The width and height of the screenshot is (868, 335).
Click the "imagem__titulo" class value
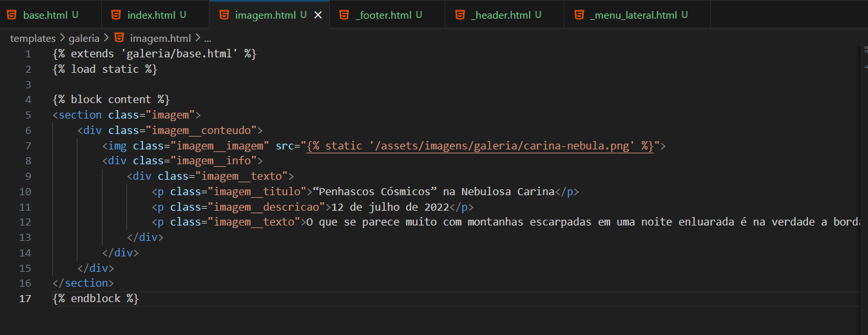(256, 191)
